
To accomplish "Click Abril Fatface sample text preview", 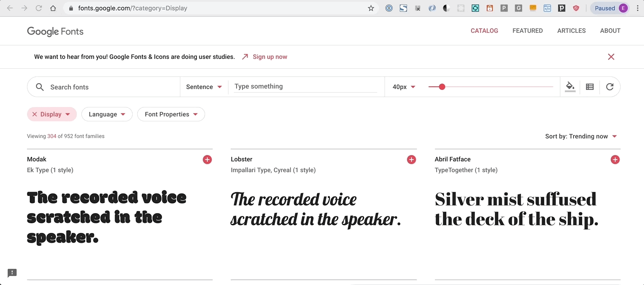I will coord(517,209).
